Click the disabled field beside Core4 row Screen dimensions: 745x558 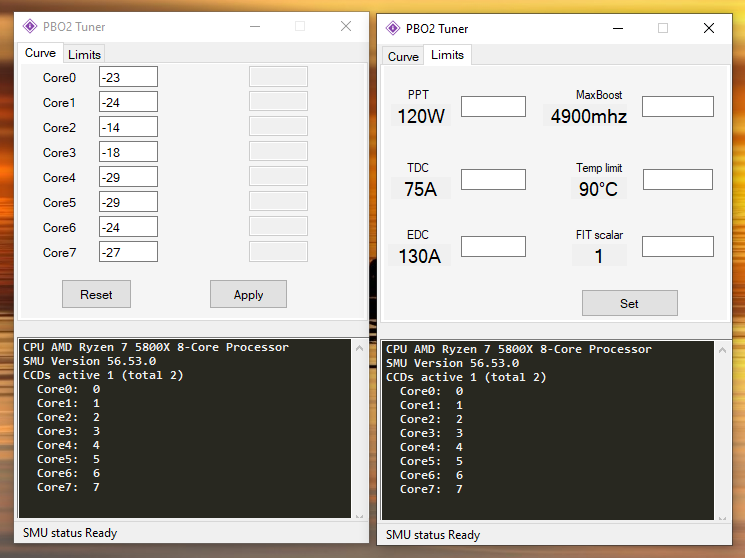click(x=278, y=177)
